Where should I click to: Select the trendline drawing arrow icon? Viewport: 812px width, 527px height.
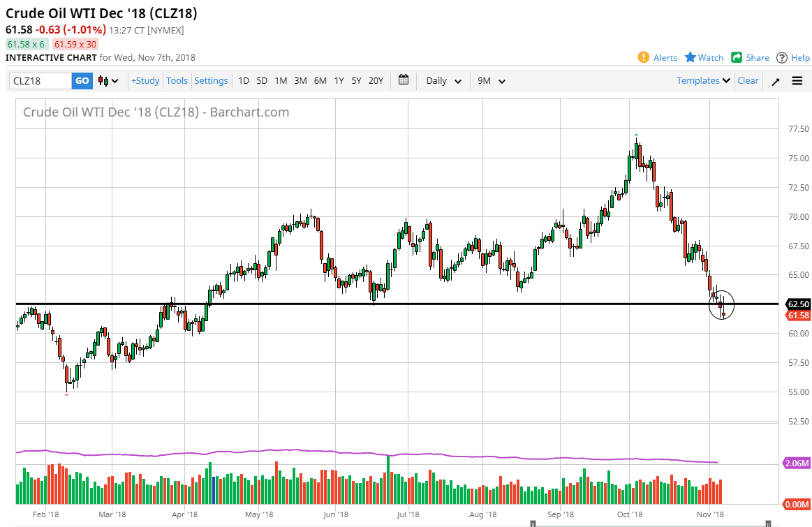point(775,80)
